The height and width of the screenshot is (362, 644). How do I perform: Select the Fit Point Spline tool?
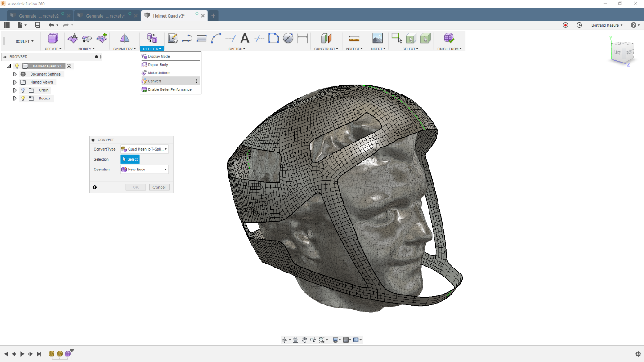point(215,38)
